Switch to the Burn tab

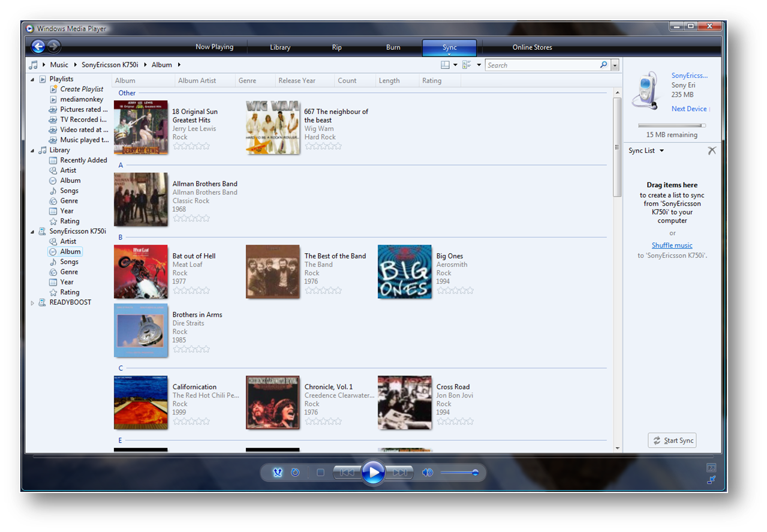[x=393, y=47]
